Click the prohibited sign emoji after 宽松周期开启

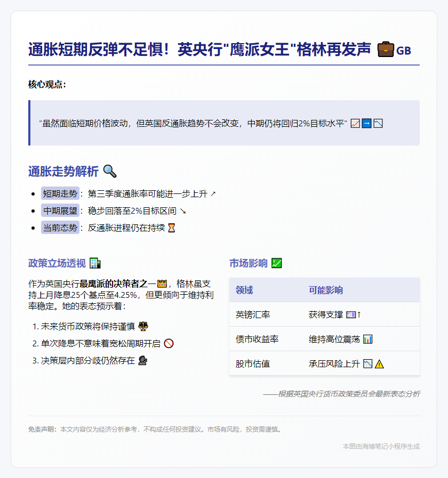coord(169,344)
